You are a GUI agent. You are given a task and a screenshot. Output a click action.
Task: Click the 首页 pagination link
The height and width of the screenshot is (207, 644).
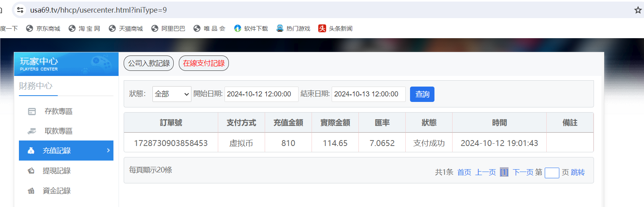coord(464,172)
